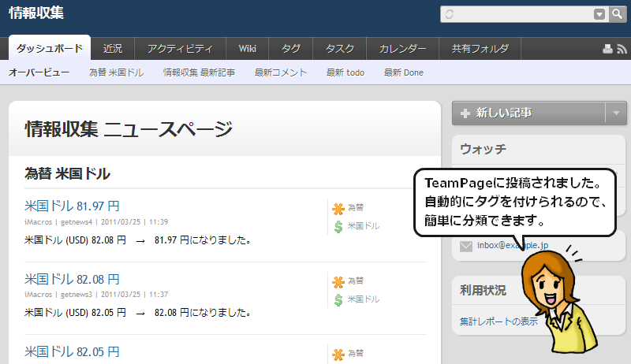This screenshot has width=631, height=364.
Task: Open 情報収集 最新記事 sub-tab
Action: [x=200, y=72]
